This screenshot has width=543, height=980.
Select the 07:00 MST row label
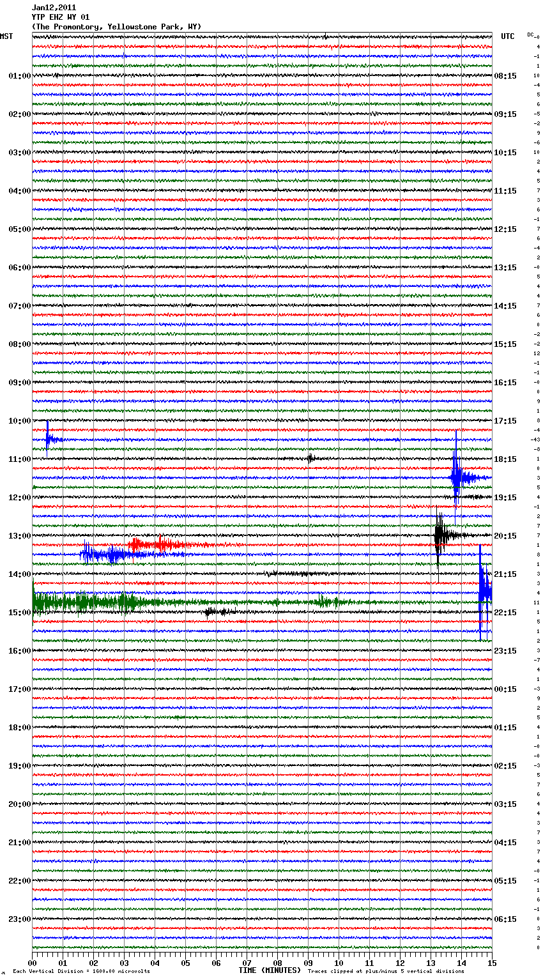19,306
